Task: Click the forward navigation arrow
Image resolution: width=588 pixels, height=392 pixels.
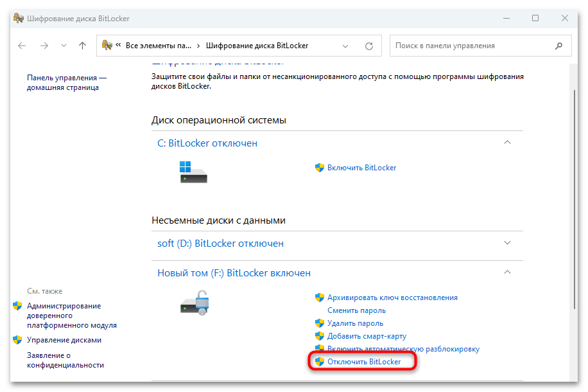Action: [x=44, y=45]
